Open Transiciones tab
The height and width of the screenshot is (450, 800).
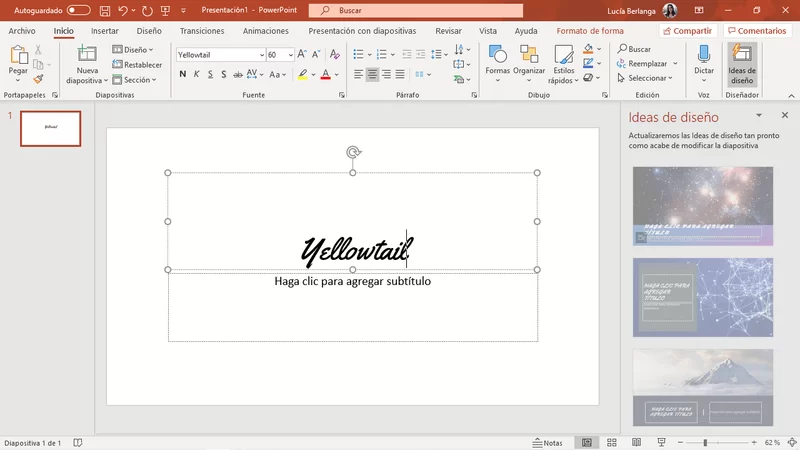point(202,31)
